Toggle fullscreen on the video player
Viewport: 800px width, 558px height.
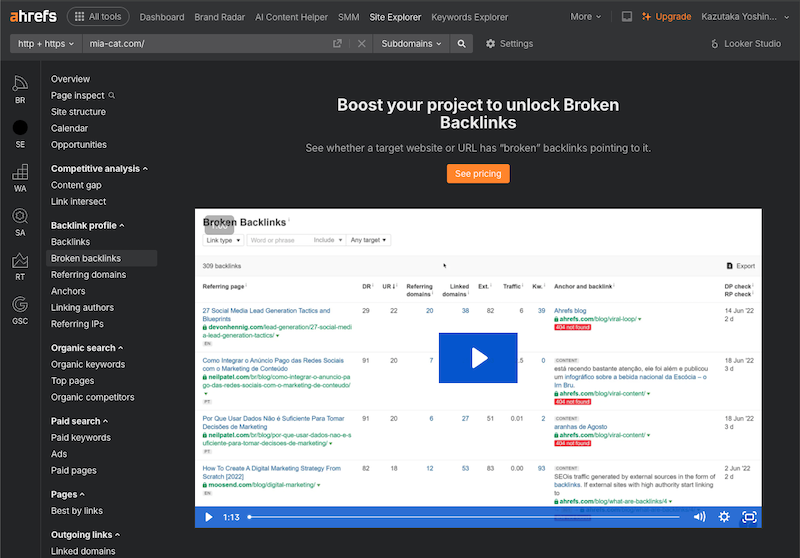point(749,517)
